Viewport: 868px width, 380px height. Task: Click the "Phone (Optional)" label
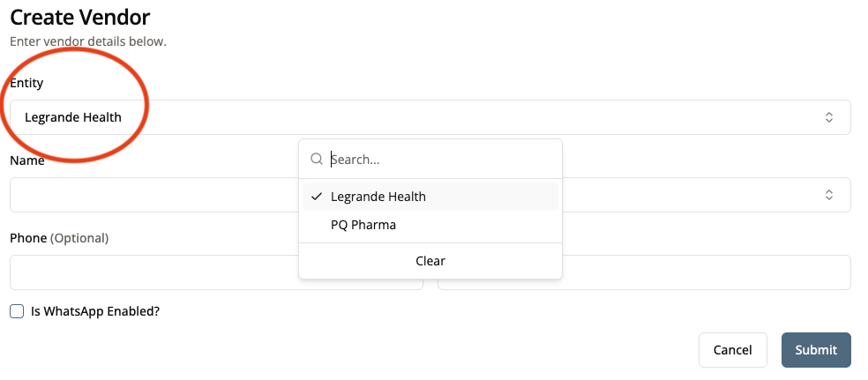click(x=59, y=238)
